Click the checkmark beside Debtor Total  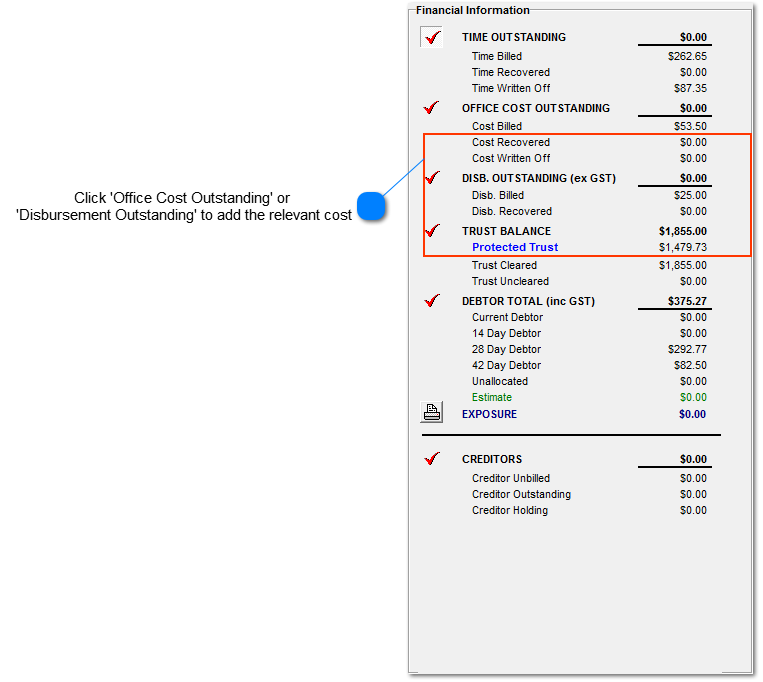pyautogui.click(x=432, y=300)
